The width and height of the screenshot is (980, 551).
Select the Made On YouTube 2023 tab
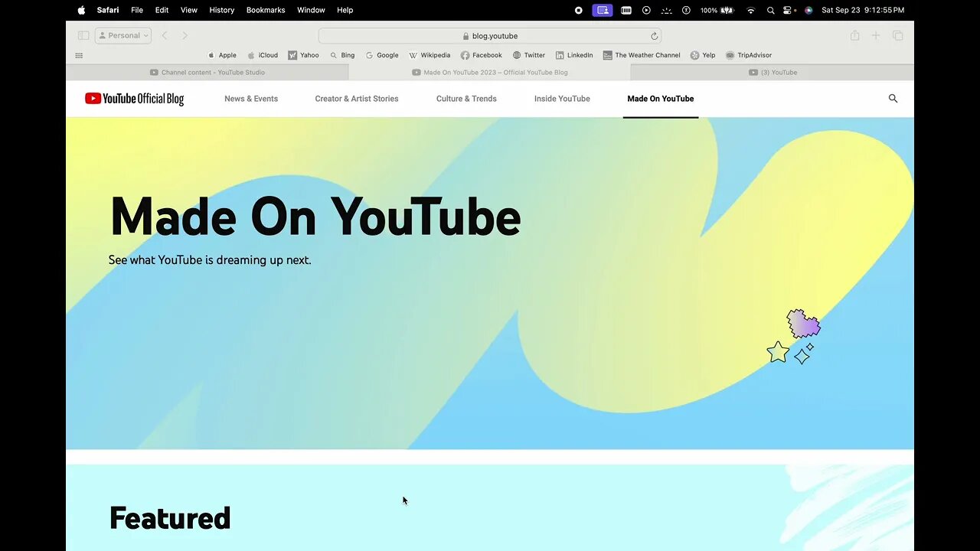click(x=490, y=73)
